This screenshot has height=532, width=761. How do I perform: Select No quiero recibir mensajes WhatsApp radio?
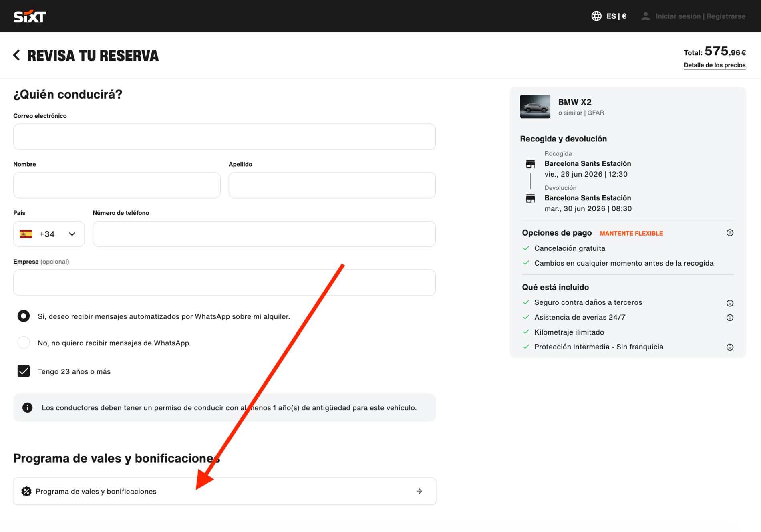[x=24, y=343]
